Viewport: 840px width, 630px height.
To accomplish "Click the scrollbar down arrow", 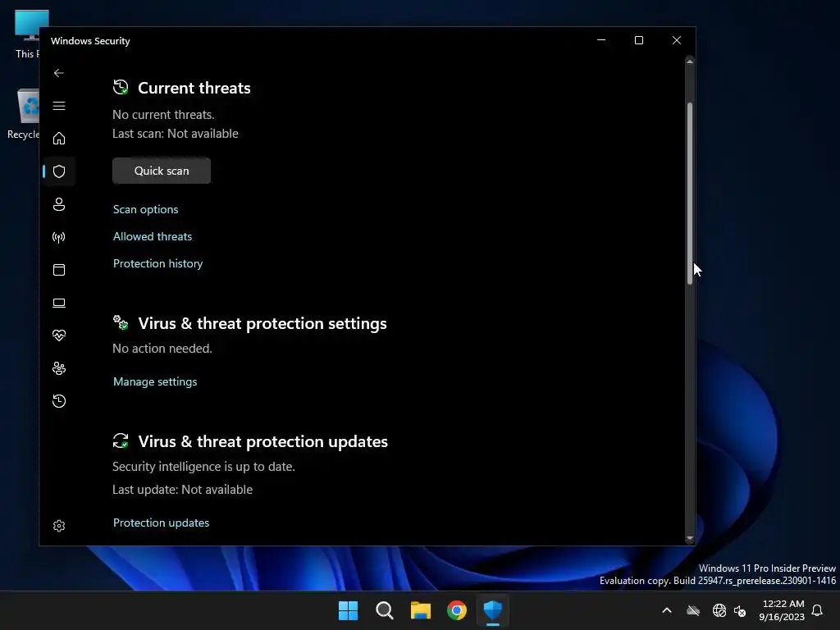I will [x=690, y=538].
